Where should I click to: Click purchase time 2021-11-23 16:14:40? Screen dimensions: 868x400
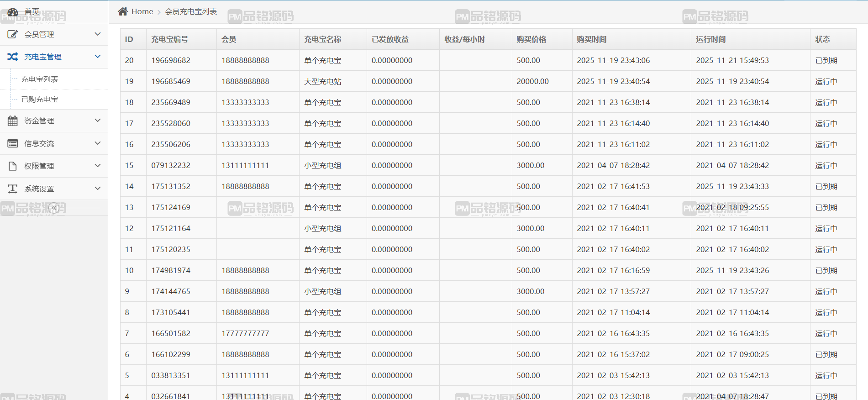click(613, 123)
